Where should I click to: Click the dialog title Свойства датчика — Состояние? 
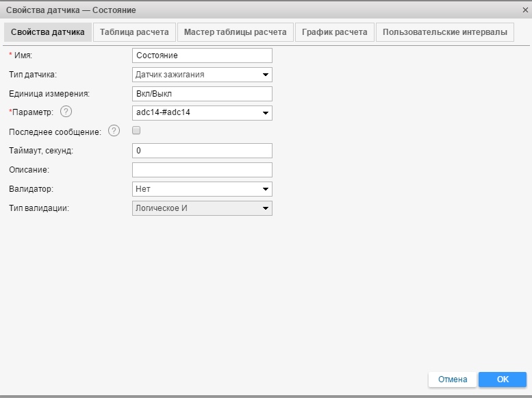[x=71, y=10]
